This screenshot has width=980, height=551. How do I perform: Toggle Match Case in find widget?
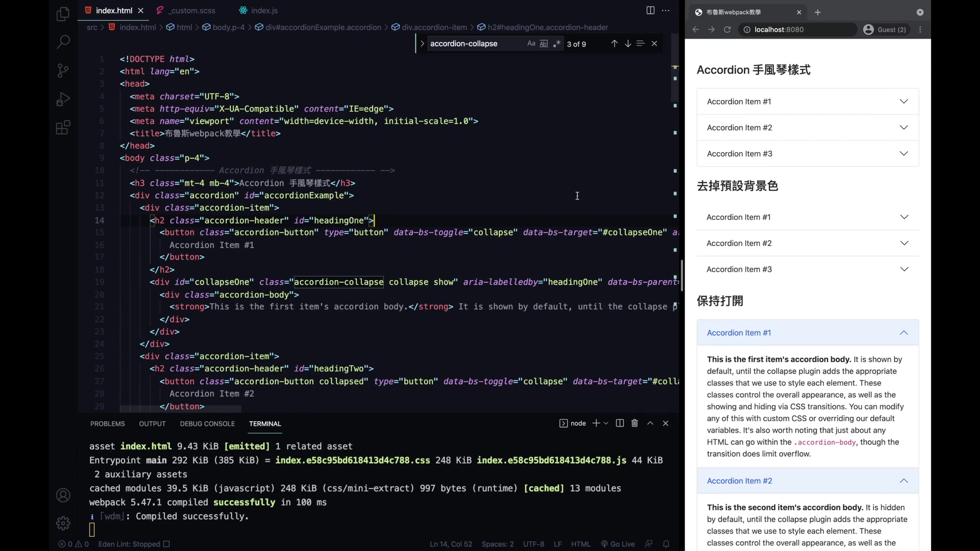(x=531, y=44)
